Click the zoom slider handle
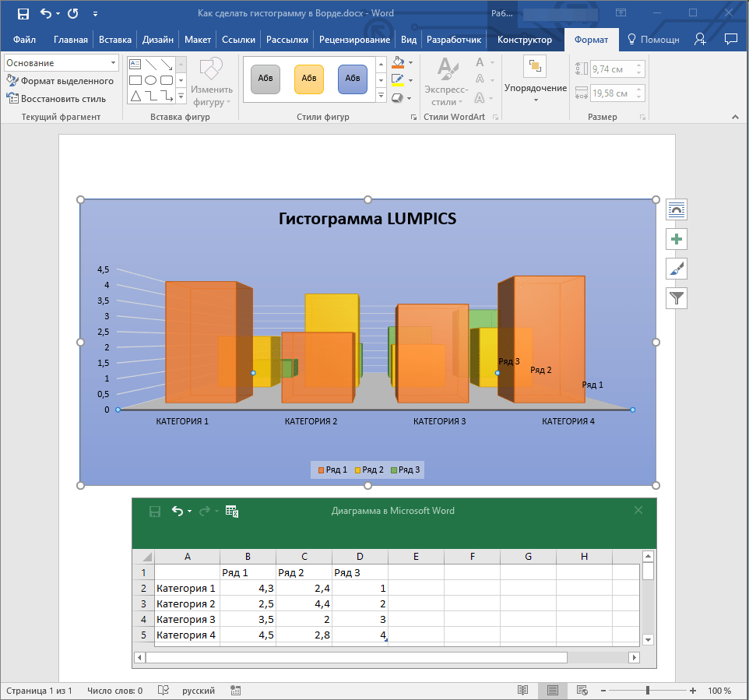 pyautogui.click(x=647, y=691)
